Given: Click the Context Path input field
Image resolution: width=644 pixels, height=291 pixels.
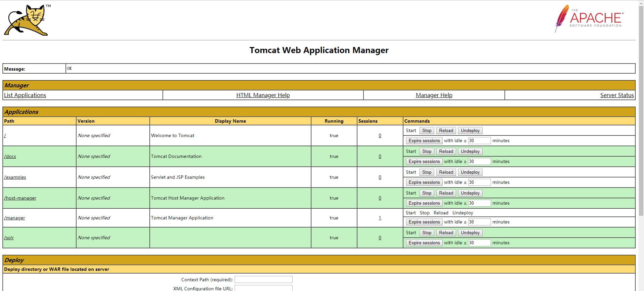Looking at the screenshot, I should (x=263, y=280).
